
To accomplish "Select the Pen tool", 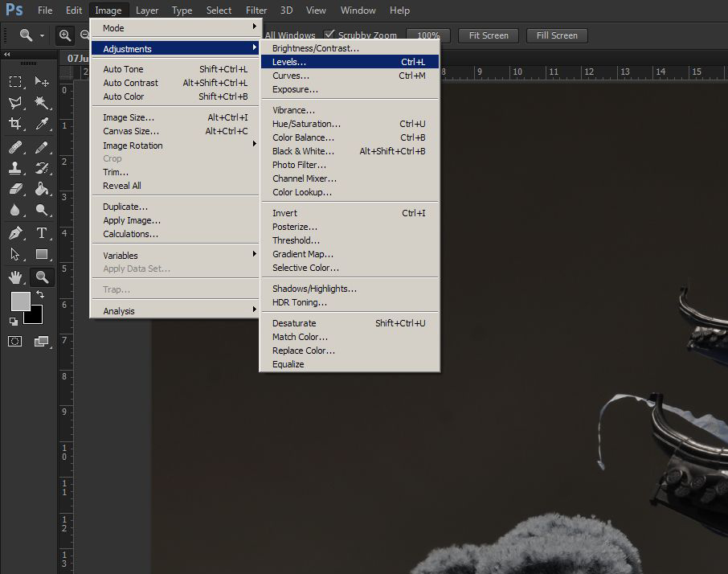I will click(x=15, y=232).
